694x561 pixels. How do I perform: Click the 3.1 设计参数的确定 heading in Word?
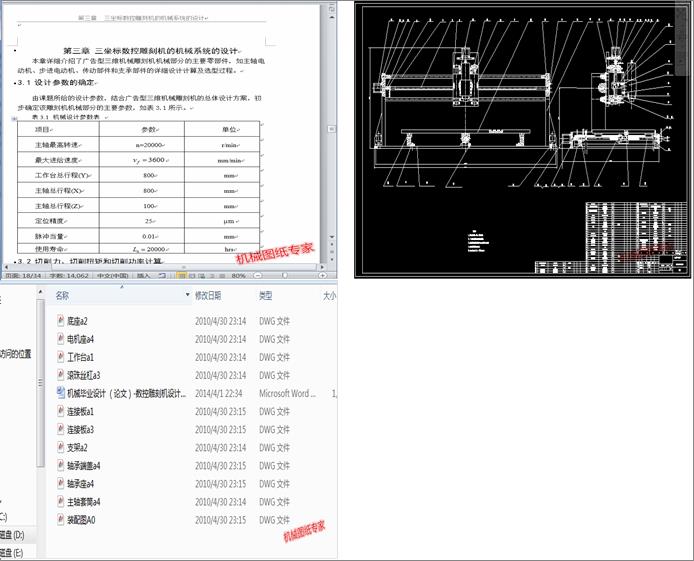point(57,82)
